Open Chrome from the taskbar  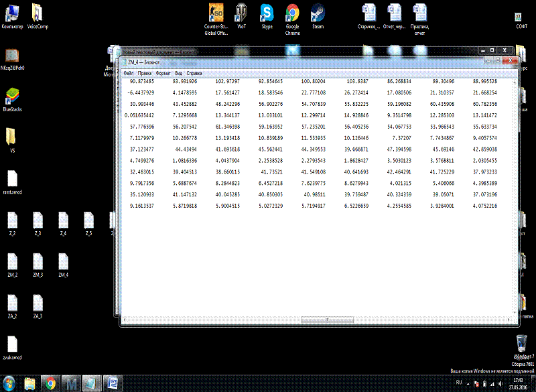point(50,383)
